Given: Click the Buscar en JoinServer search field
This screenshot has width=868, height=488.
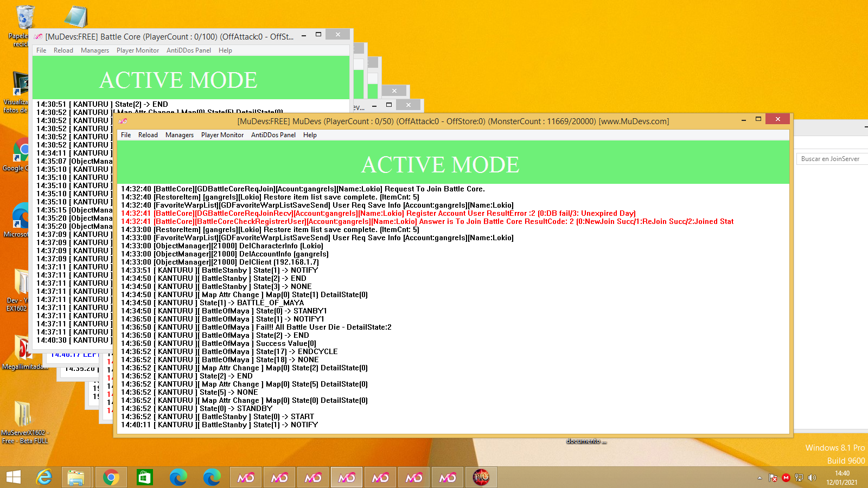Looking at the screenshot, I should point(832,159).
